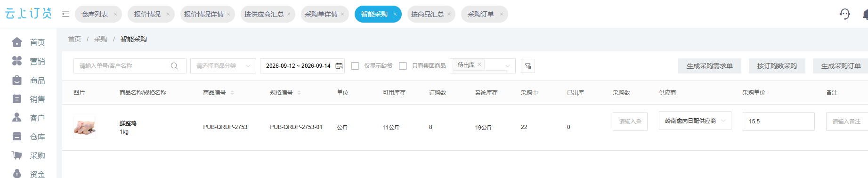Click the 采购中 value 22

[524, 127]
